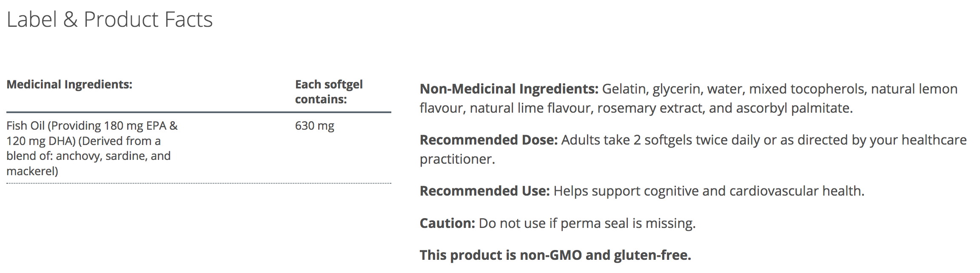Screen dimensions: 980x273
Task: Click the "perma seal is missing" warning text
Action: [627, 223]
